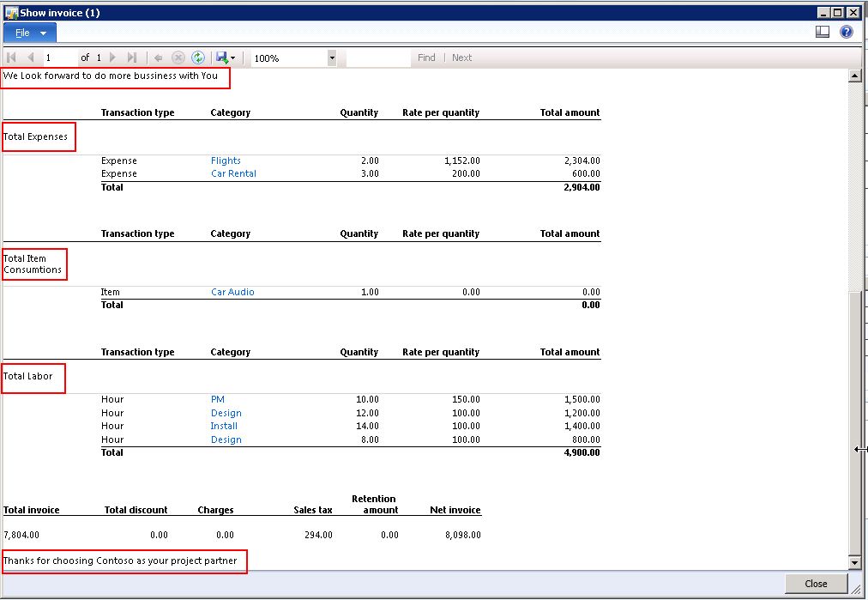
Task: Open the File menu
Action: pos(30,33)
